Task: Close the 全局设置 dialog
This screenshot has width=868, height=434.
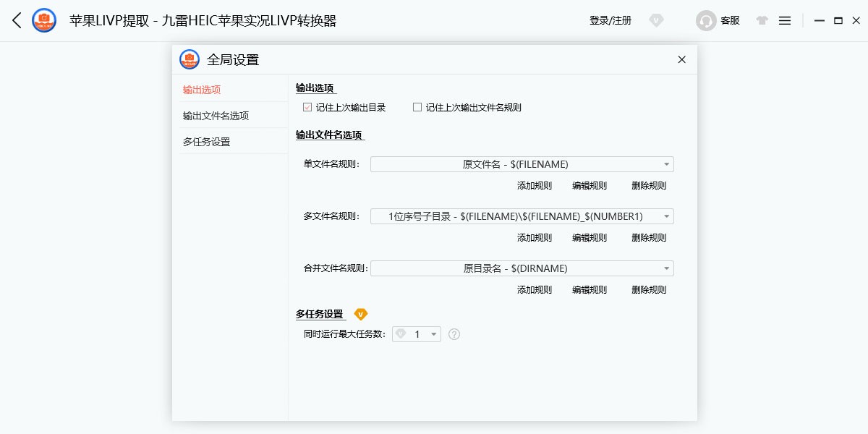Action: point(681,59)
